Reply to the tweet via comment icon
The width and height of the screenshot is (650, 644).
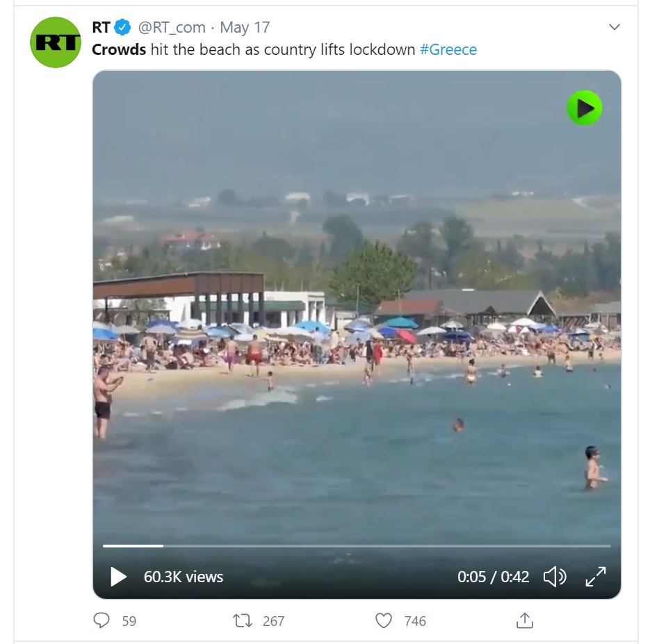click(x=101, y=620)
